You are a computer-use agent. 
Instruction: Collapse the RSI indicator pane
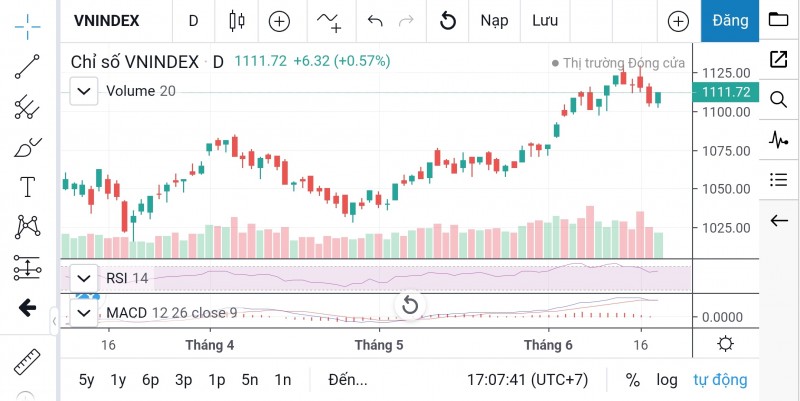point(84,278)
